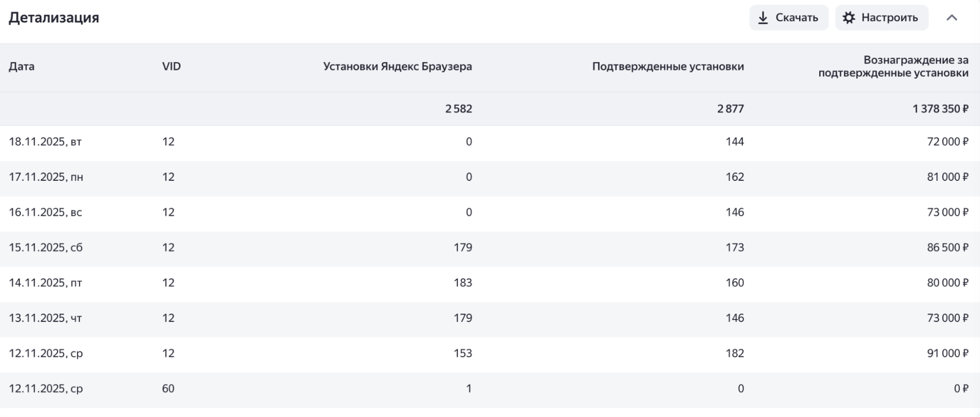Click VID 60 in last row
The width and height of the screenshot is (980, 417).
pos(168,389)
